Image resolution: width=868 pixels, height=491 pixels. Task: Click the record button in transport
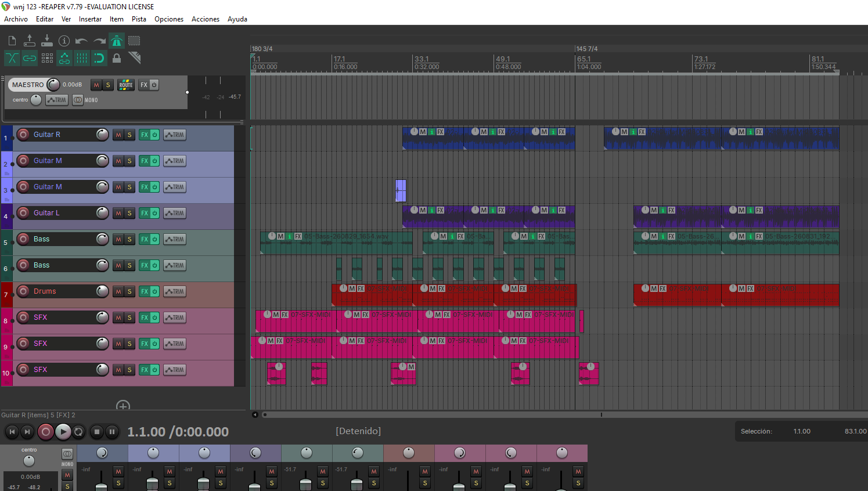[x=46, y=431]
